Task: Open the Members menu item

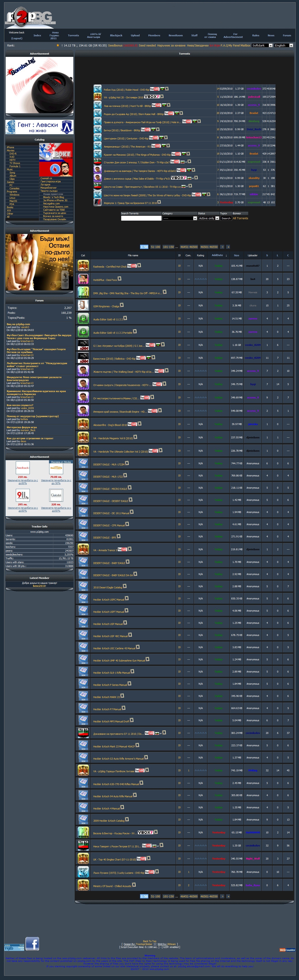Action: tap(154, 35)
